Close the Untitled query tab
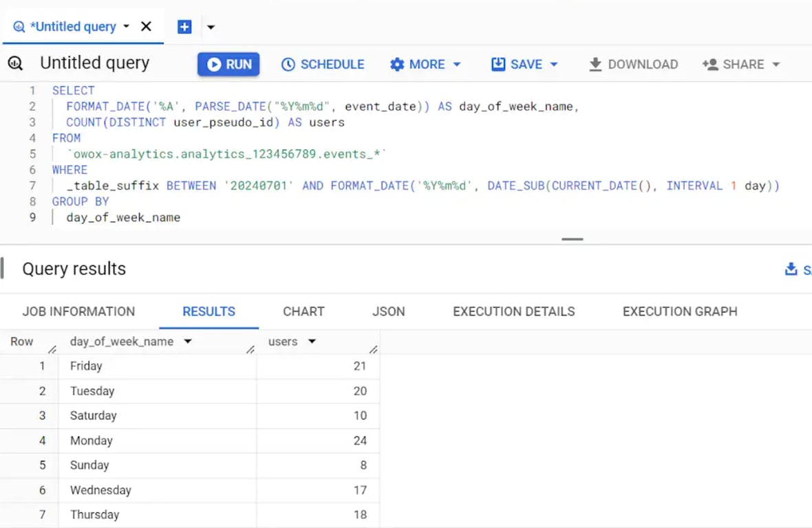 click(x=146, y=26)
